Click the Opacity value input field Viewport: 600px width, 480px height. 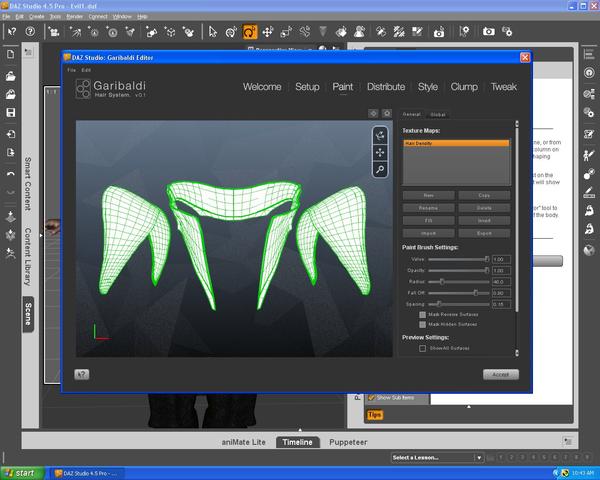[x=501, y=271]
